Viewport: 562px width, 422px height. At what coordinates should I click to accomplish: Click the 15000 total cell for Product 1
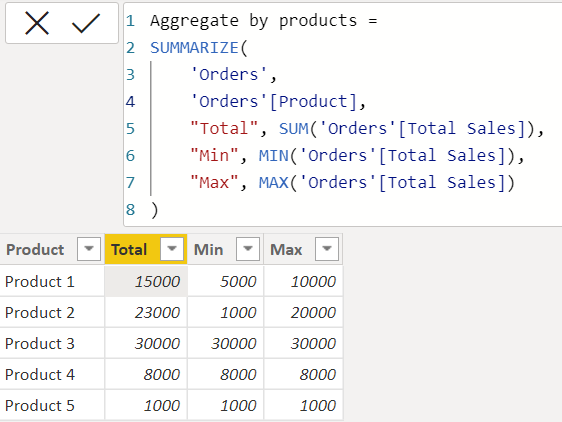146,281
